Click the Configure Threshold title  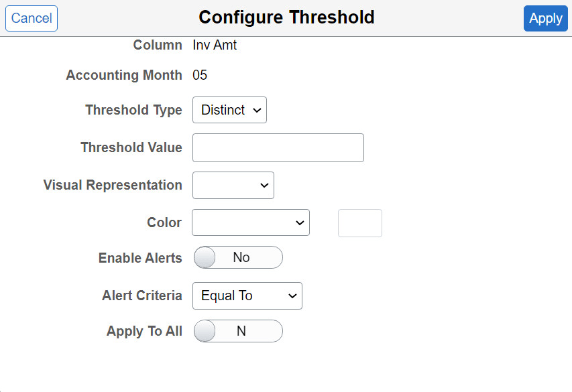[x=286, y=17]
